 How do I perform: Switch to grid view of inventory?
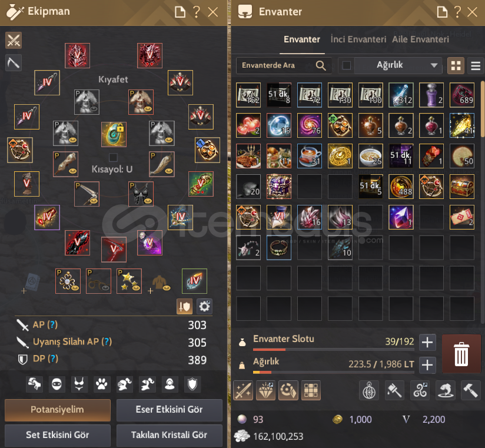456,65
